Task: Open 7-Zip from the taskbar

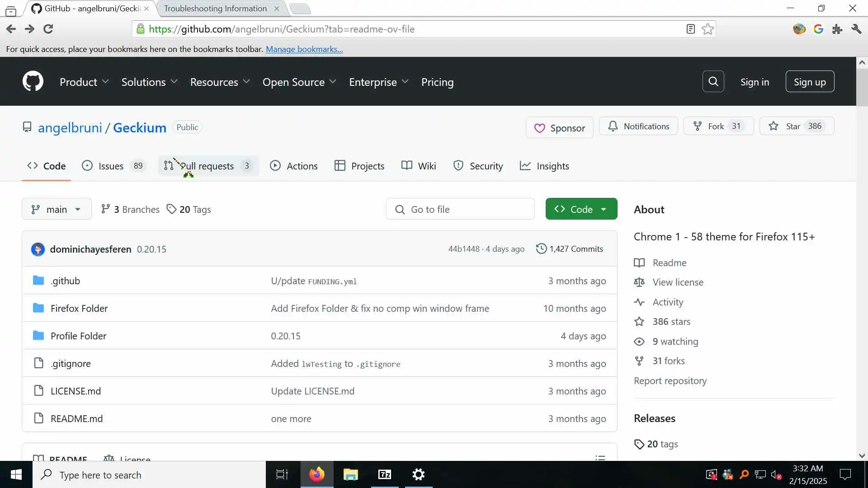Action: [385, 474]
